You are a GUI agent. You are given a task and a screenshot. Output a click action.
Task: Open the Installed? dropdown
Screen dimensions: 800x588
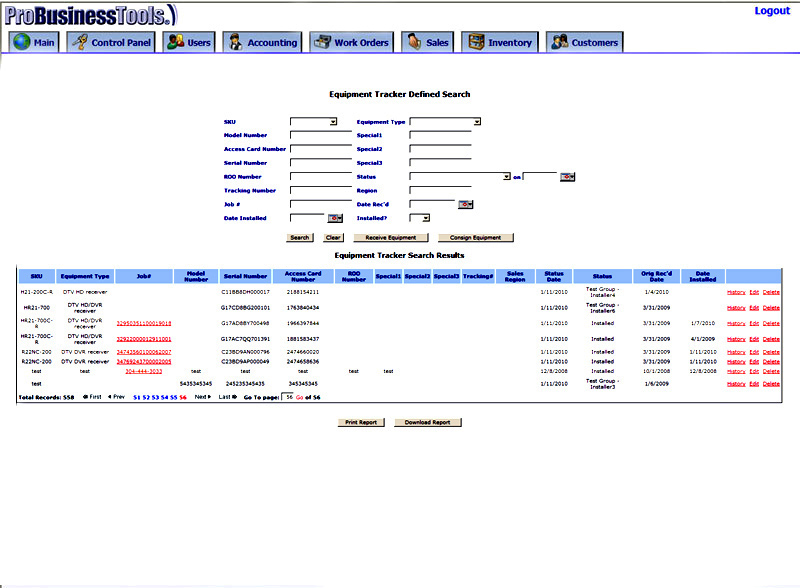[x=426, y=218]
